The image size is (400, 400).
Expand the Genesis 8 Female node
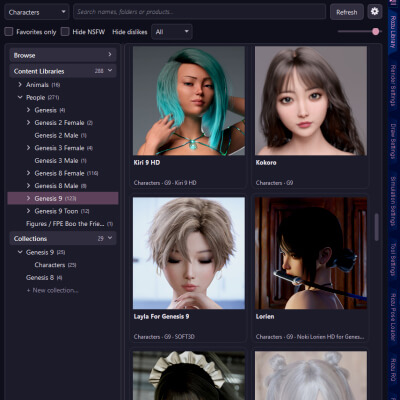(x=28, y=173)
